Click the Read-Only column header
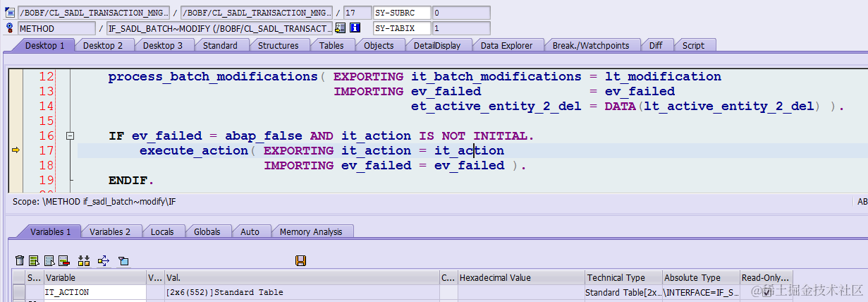This screenshot has height=302, width=868. (x=767, y=278)
